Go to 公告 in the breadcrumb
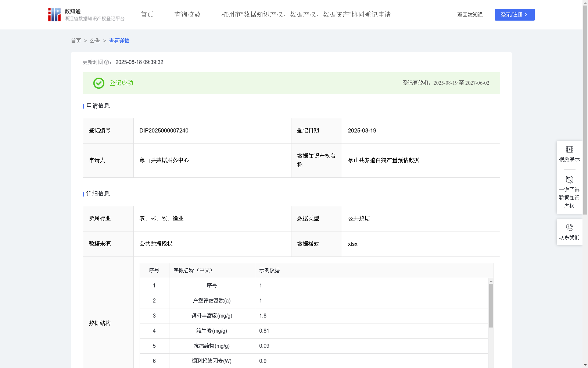The width and height of the screenshot is (588, 368). [x=95, y=41]
